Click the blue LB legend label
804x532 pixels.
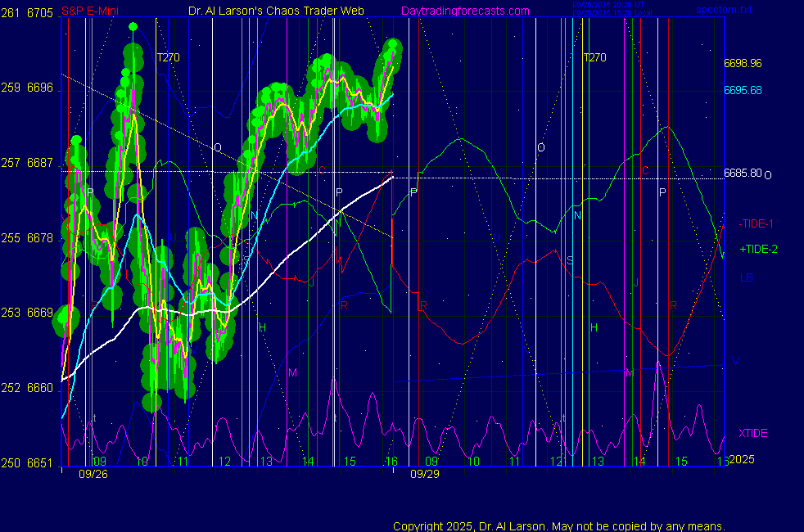747,277
